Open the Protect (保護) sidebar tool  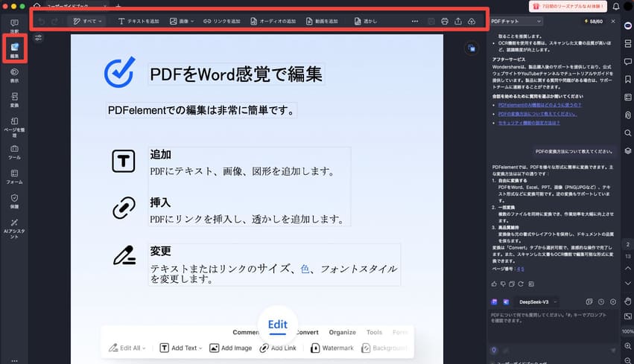pos(14,201)
